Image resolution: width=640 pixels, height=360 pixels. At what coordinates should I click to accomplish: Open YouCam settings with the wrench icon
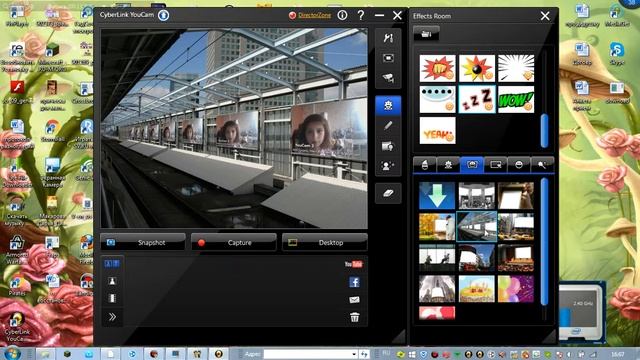tap(388, 38)
